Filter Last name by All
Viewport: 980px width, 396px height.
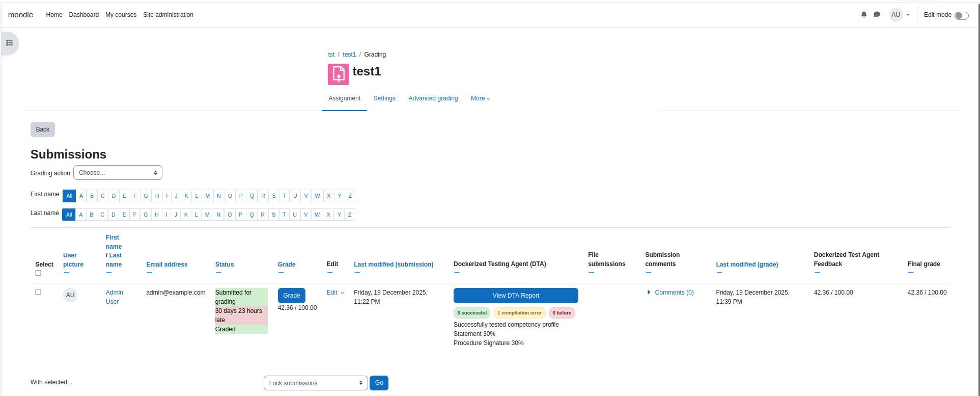69,215
